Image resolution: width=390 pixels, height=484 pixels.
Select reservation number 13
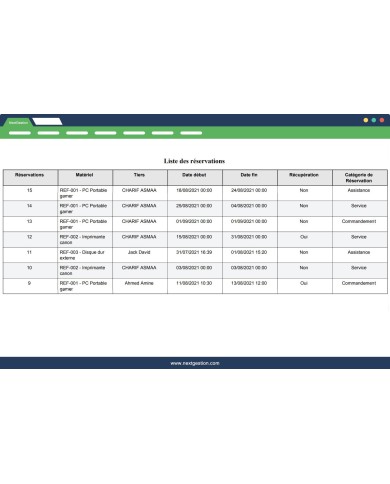[x=29, y=221]
